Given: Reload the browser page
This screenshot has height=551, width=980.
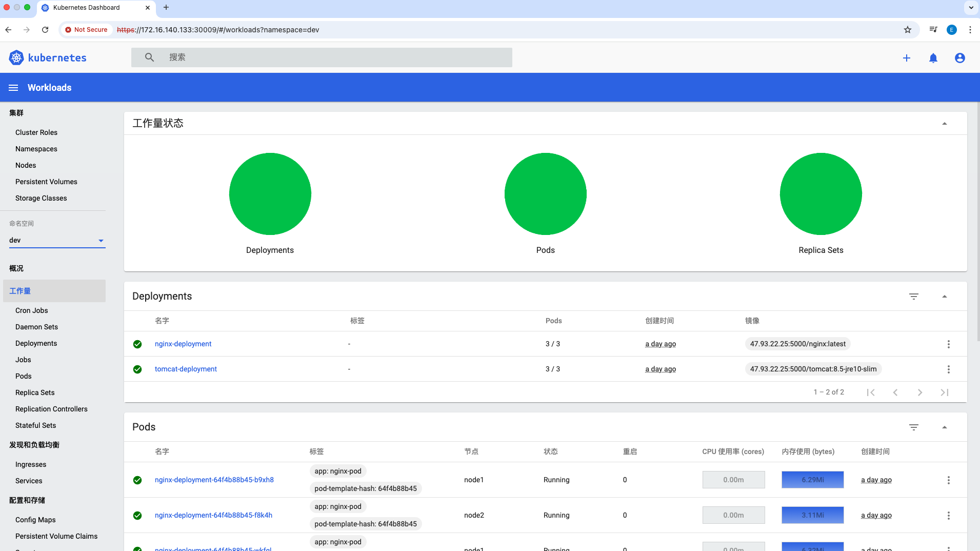Looking at the screenshot, I should click(45, 30).
